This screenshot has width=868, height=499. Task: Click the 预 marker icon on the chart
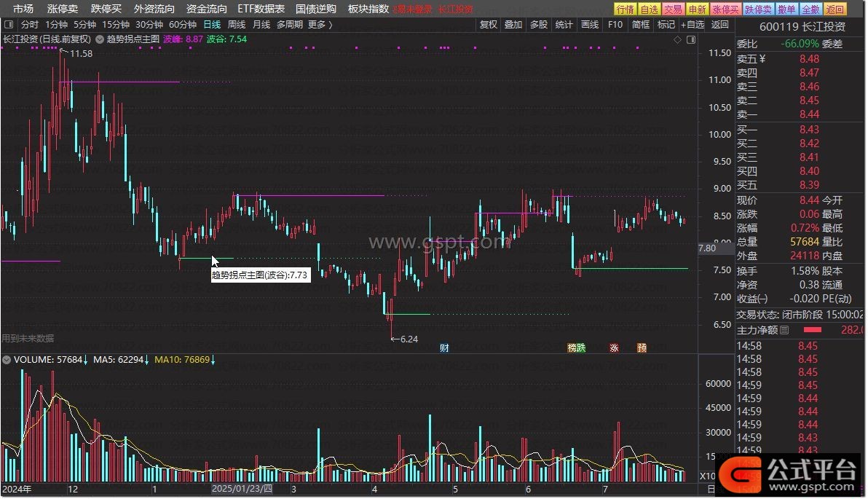(x=642, y=347)
